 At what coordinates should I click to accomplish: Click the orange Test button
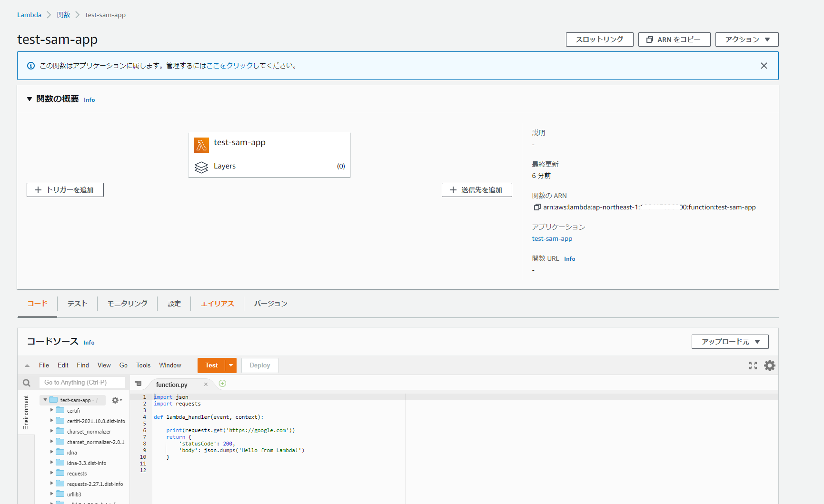211,366
